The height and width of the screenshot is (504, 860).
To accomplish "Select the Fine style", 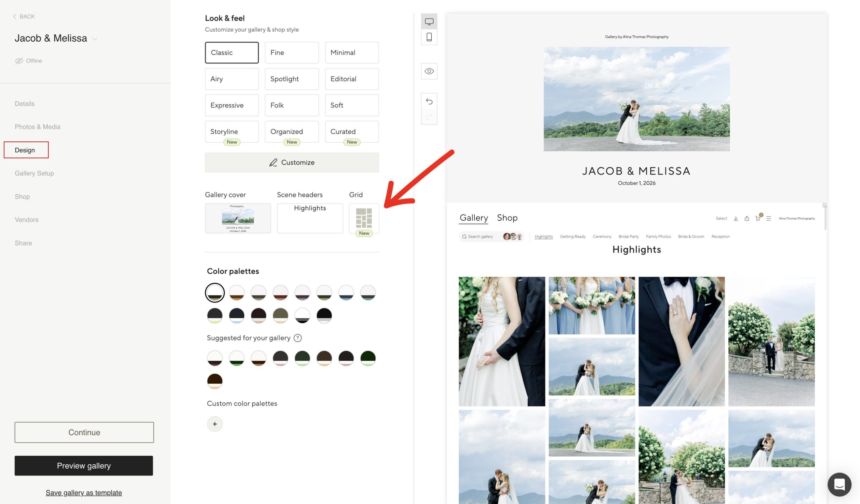I will [x=292, y=52].
